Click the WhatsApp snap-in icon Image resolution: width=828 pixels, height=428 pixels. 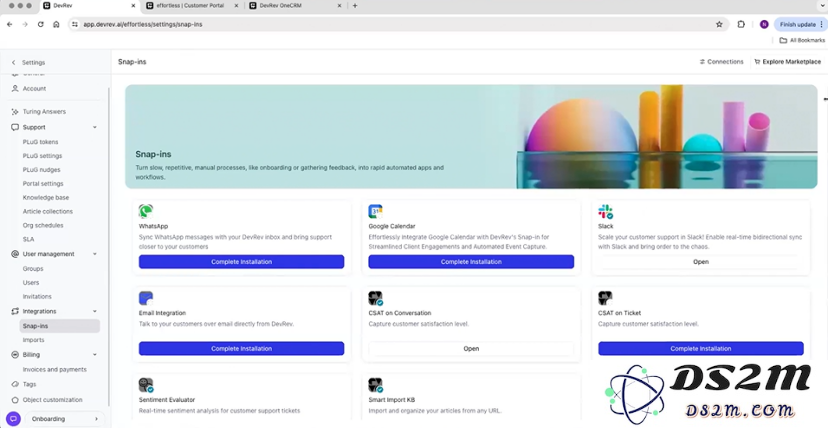click(146, 212)
